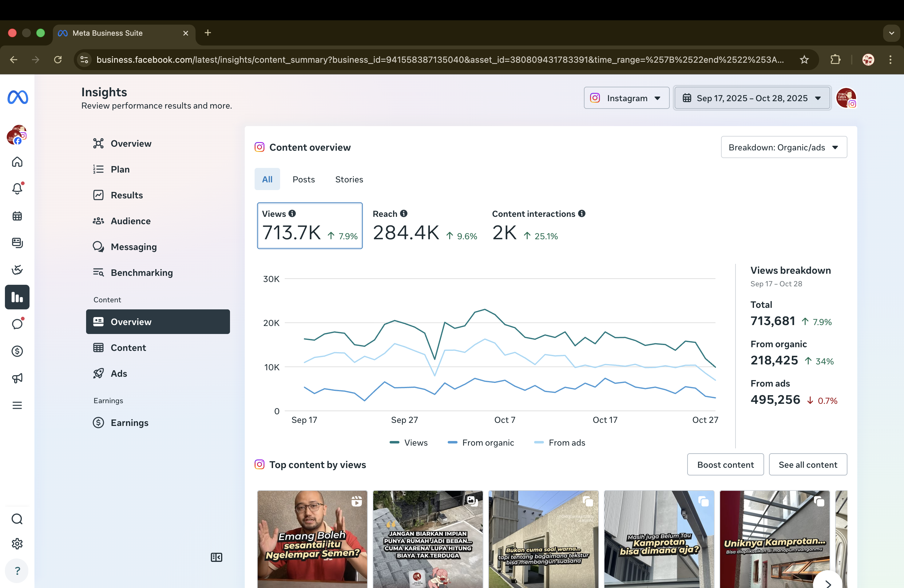Click the Settings gear icon

[x=17, y=543]
